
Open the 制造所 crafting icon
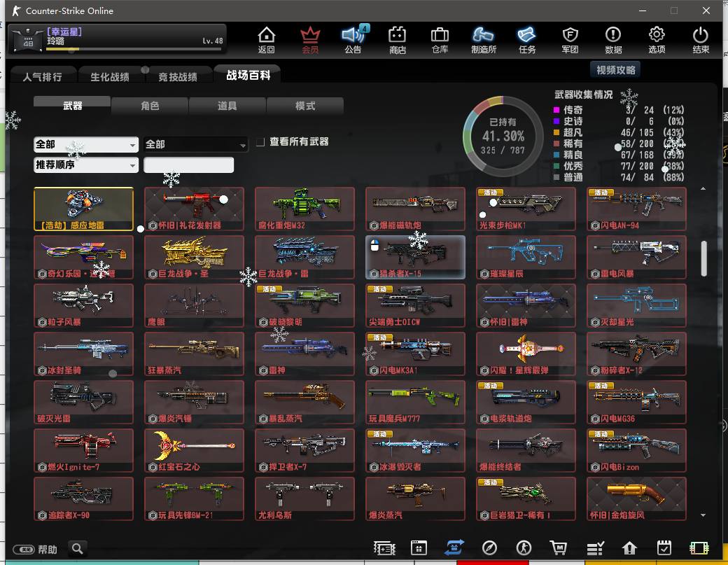(x=483, y=40)
